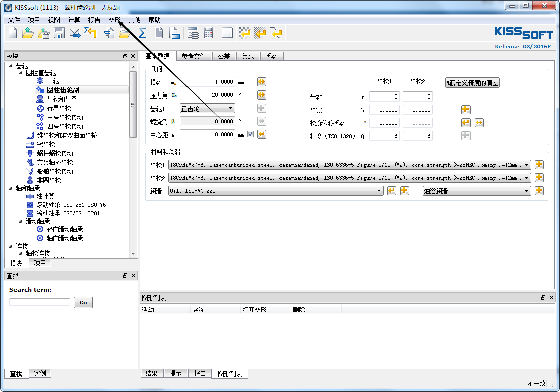Click yellow arrow button beside Oil dropdown
560x392 pixels.
[392, 191]
